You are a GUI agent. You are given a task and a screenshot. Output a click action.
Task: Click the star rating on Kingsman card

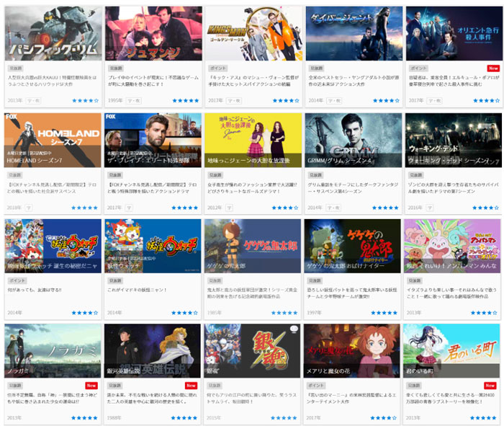286,101
